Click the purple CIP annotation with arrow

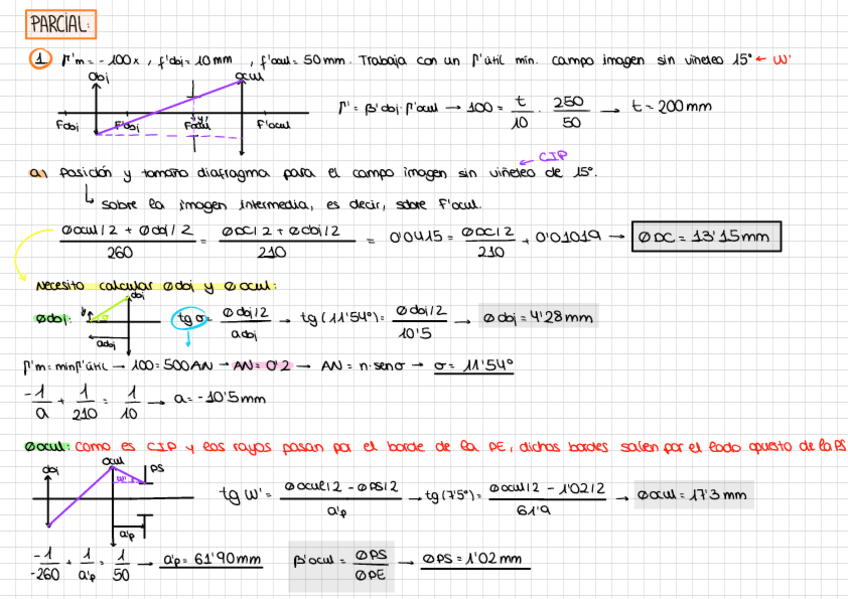(544, 158)
